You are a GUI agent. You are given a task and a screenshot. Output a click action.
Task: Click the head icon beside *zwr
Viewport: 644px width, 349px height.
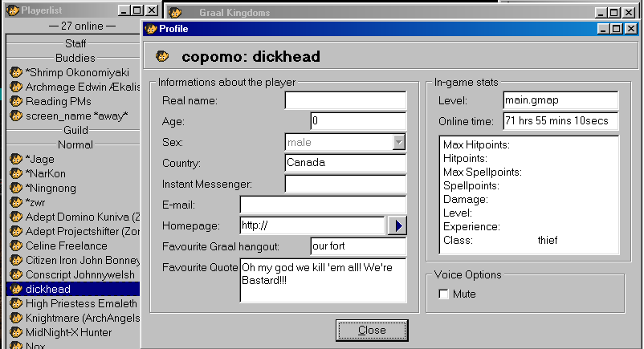(15, 202)
